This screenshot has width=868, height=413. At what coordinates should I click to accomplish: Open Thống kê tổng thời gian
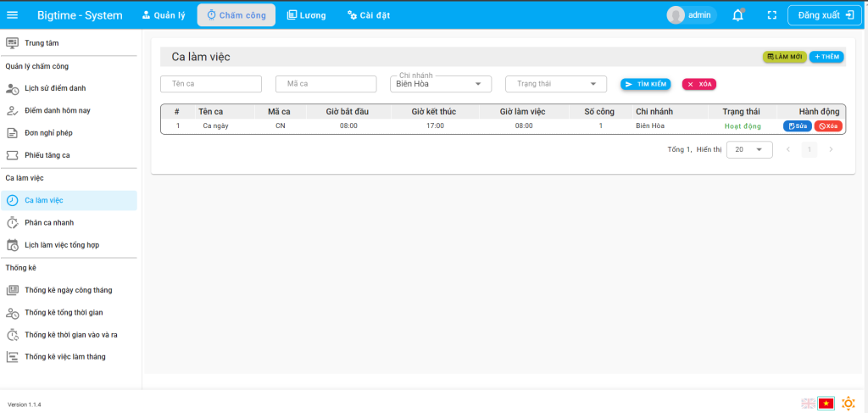[64, 313]
